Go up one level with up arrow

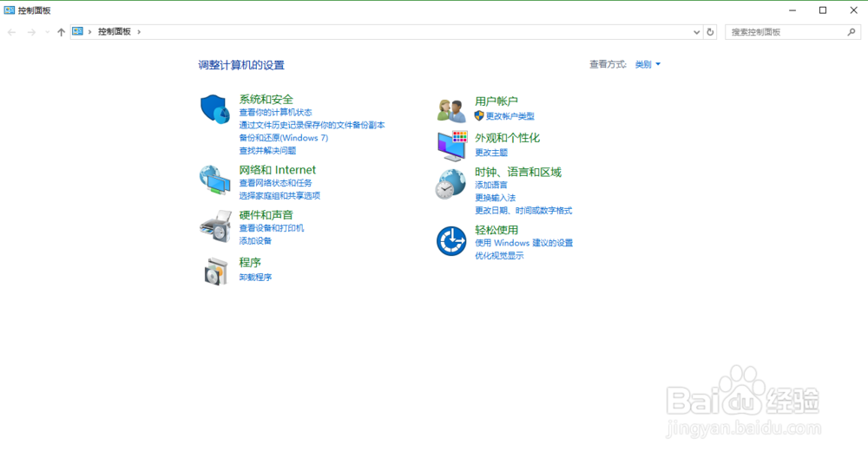tap(61, 32)
